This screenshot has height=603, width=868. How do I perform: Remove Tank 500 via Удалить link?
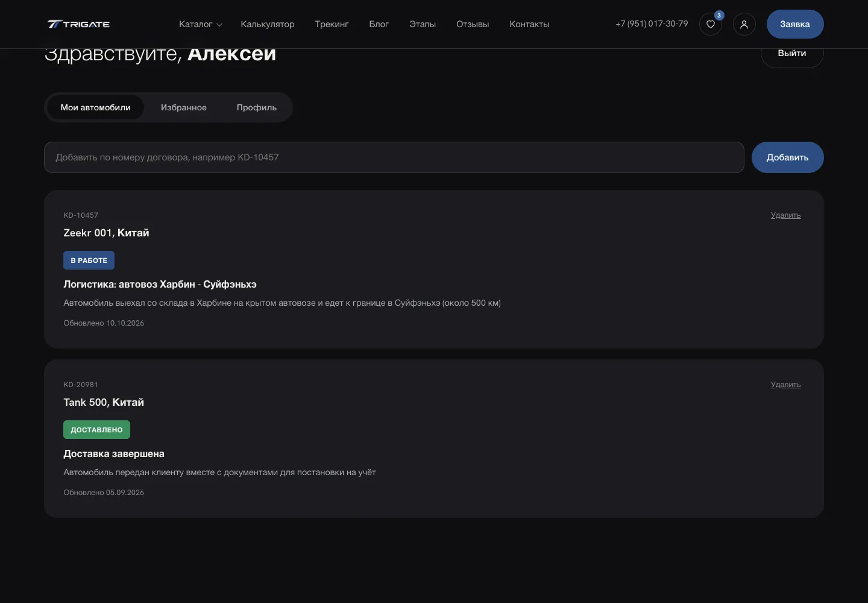coord(785,385)
